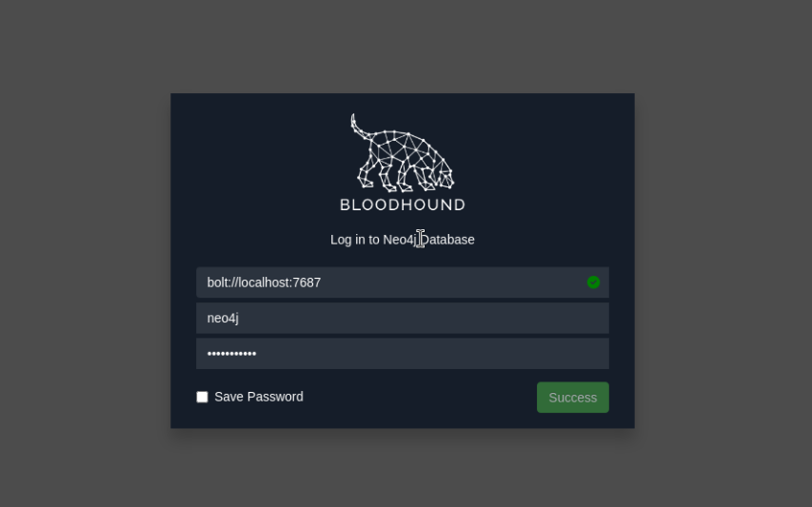Click the green Success button
This screenshot has width=812, height=507.
point(573,398)
